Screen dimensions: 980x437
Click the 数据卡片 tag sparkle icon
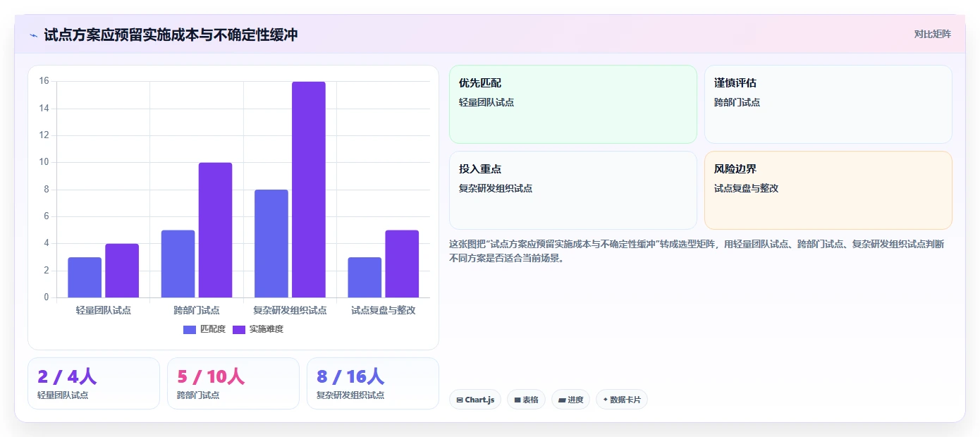tap(606, 400)
